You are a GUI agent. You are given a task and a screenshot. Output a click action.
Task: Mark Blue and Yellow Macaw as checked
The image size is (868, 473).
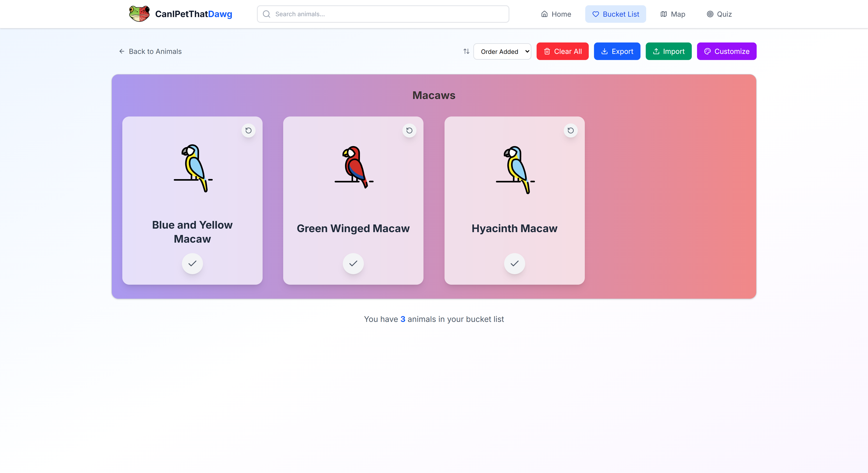pyautogui.click(x=192, y=263)
